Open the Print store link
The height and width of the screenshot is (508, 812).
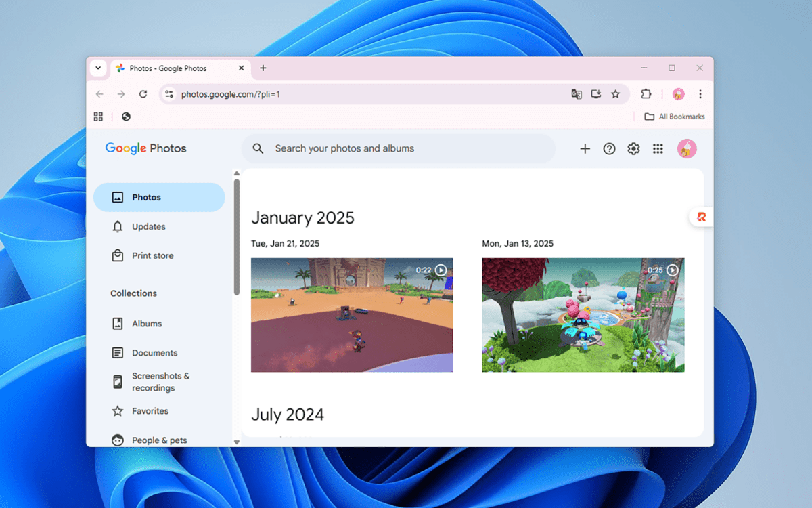[152, 256]
